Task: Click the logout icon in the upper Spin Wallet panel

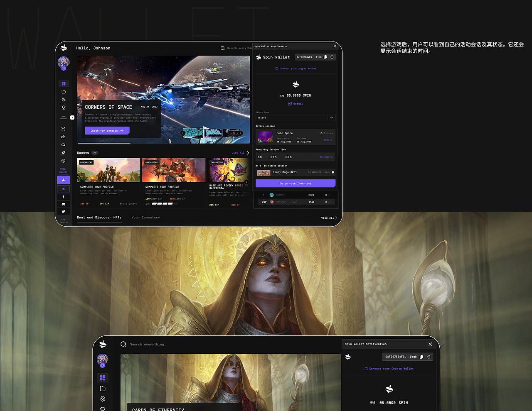Action: coord(332,57)
